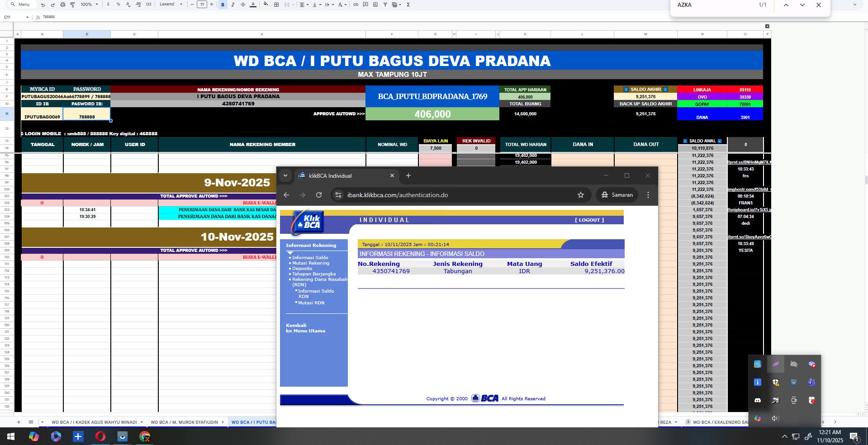Expand the vertical align options

317,5
